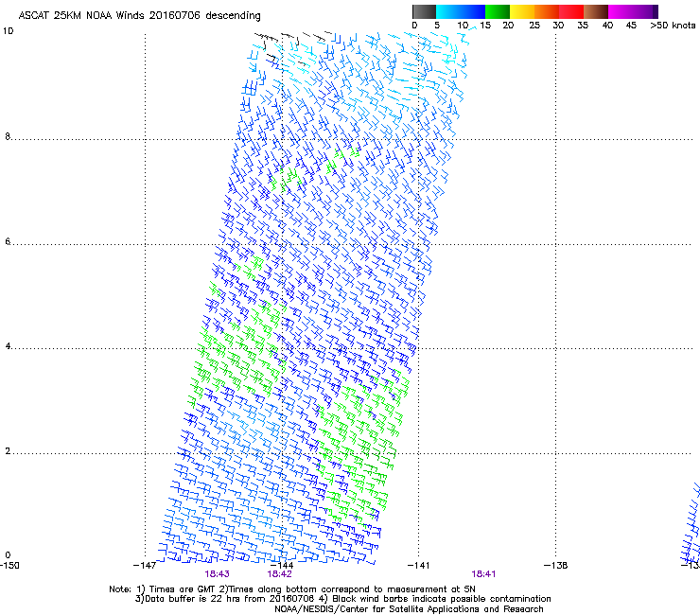Click the purple time stamp 18:43

pos(217,574)
